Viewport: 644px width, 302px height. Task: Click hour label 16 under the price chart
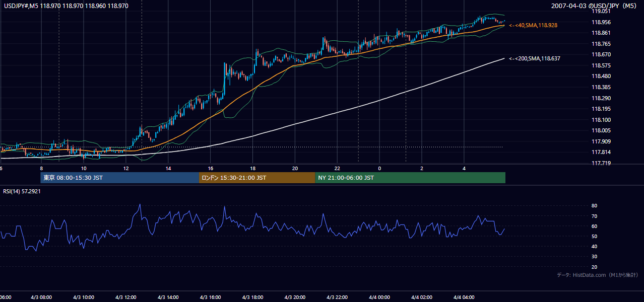[211, 169]
